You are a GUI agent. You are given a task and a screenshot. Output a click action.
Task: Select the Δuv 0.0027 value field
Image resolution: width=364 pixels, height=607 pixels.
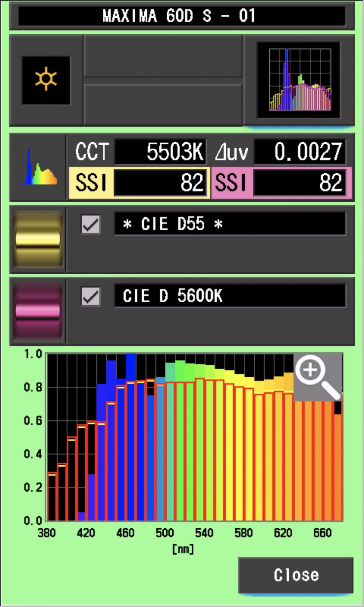coord(300,153)
